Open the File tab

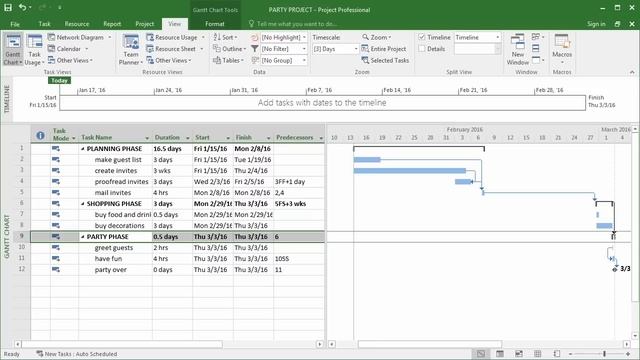coord(15,24)
